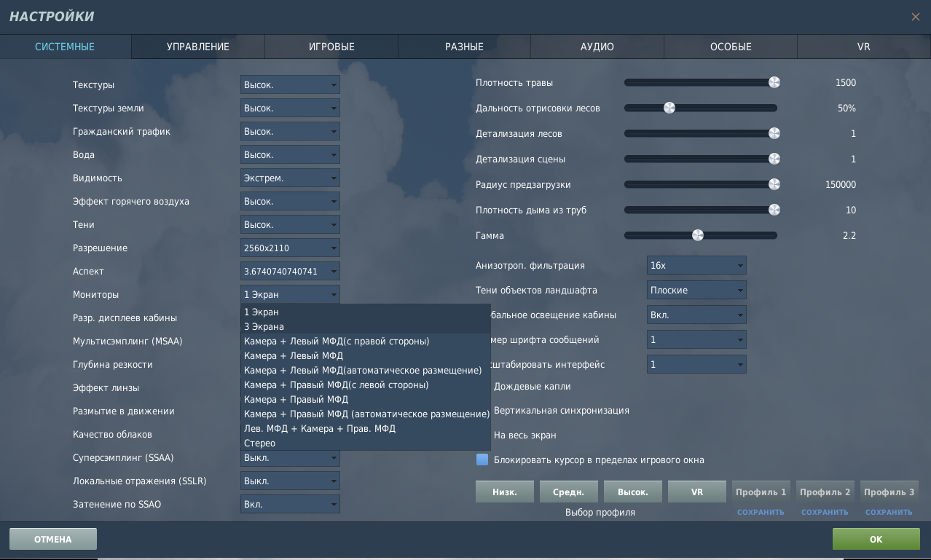This screenshot has height=560, width=931.
Task: Open the Вода quality dropdown
Action: pyautogui.click(x=290, y=154)
